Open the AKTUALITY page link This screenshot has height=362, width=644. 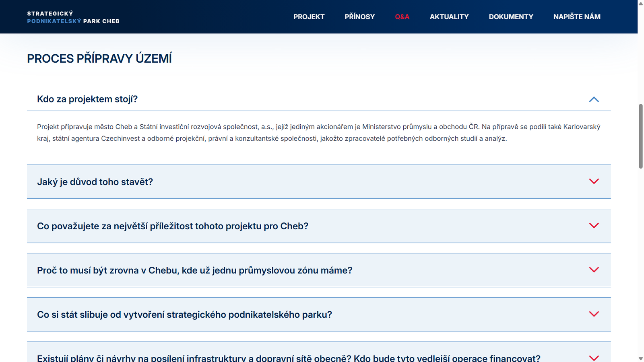(449, 17)
